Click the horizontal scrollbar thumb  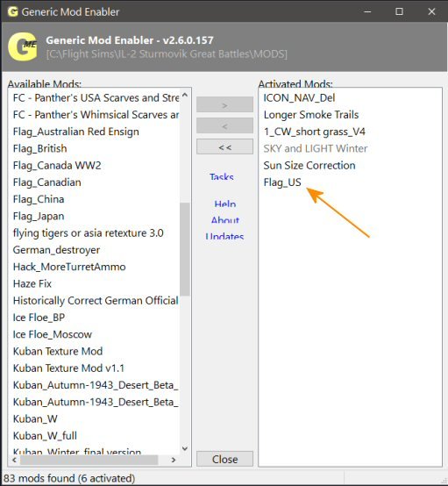click(x=89, y=460)
